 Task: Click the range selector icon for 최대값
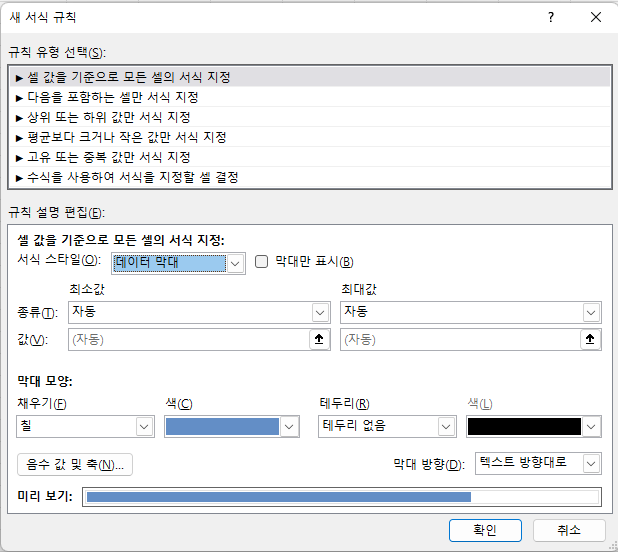(590, 339)
